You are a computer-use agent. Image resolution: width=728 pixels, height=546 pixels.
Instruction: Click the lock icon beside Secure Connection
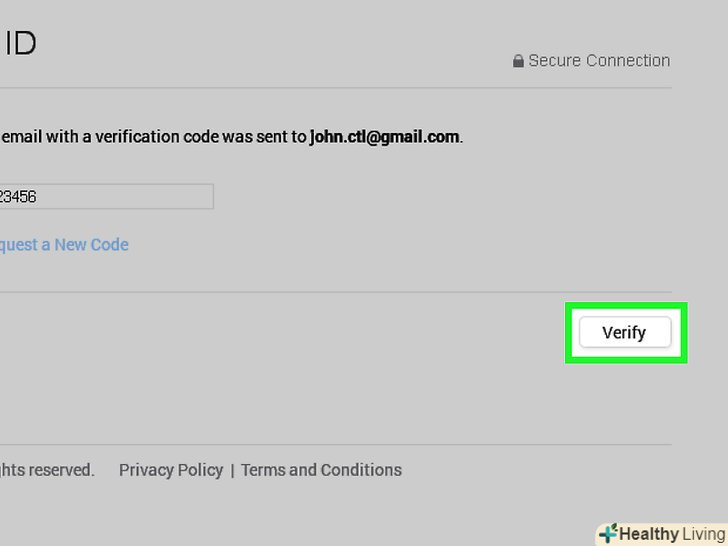[518, 61]
